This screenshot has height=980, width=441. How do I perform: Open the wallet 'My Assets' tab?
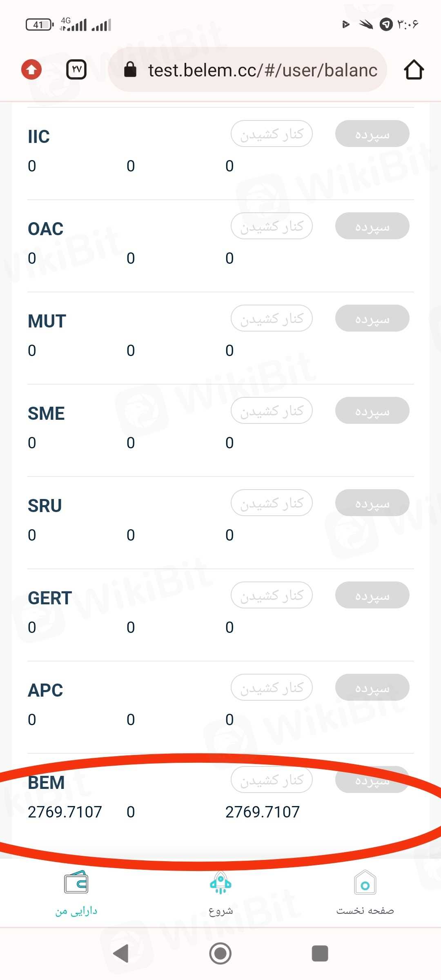pos(76,893)
